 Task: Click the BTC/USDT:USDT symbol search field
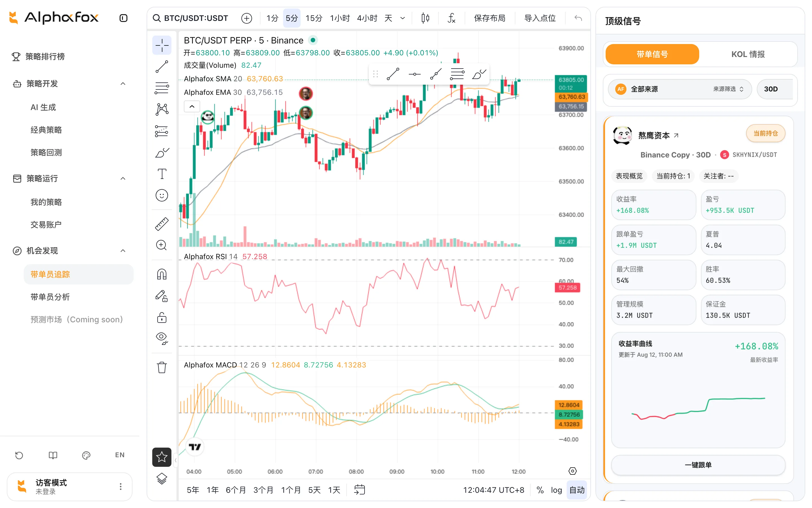(191, 18)
